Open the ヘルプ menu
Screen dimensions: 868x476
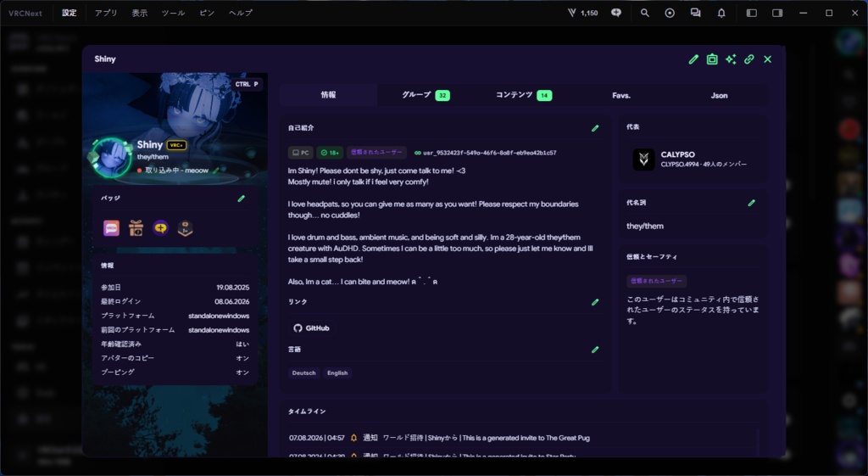[240, 13]
